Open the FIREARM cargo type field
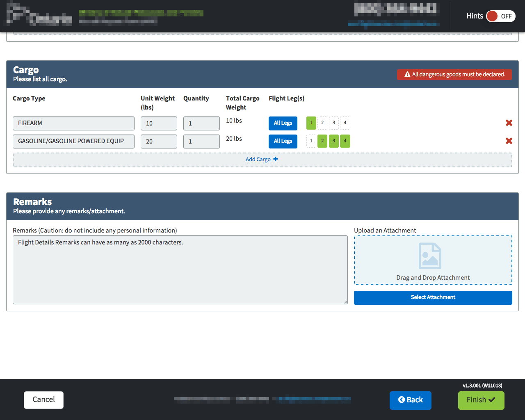The width and height of the screenshot is (525, 420). [73, 123]
